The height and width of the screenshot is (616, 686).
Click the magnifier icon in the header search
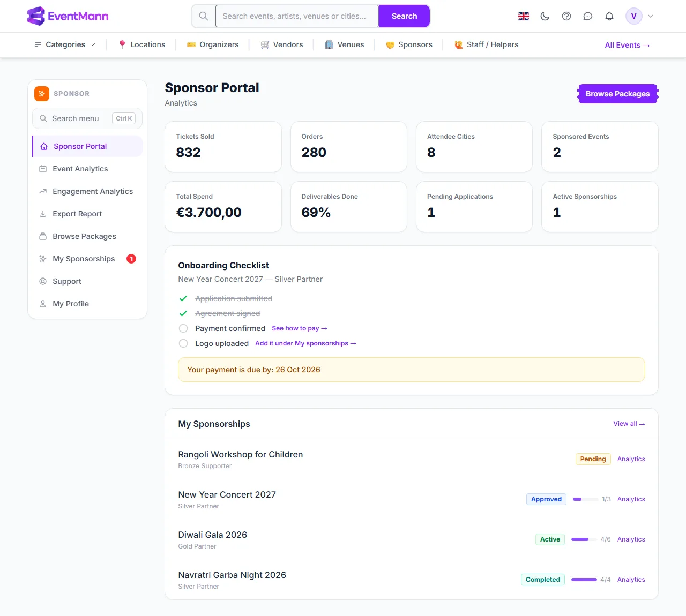(x=204, y=16)
